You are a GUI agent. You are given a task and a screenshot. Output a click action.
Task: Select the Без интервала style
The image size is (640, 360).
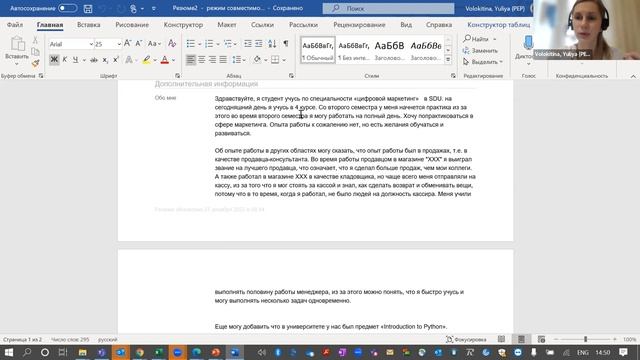tap(353, 50)
